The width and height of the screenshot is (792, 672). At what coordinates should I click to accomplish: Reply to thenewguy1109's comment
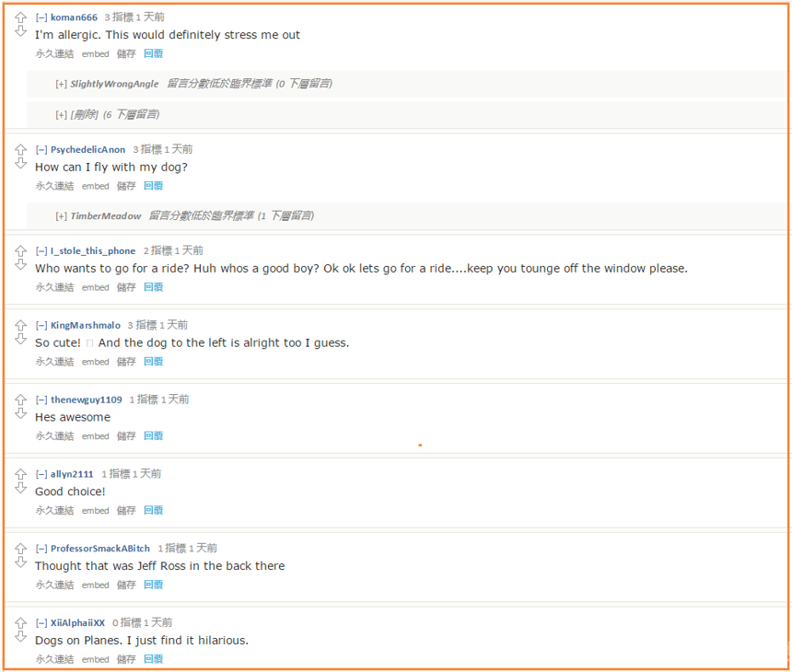153,435
